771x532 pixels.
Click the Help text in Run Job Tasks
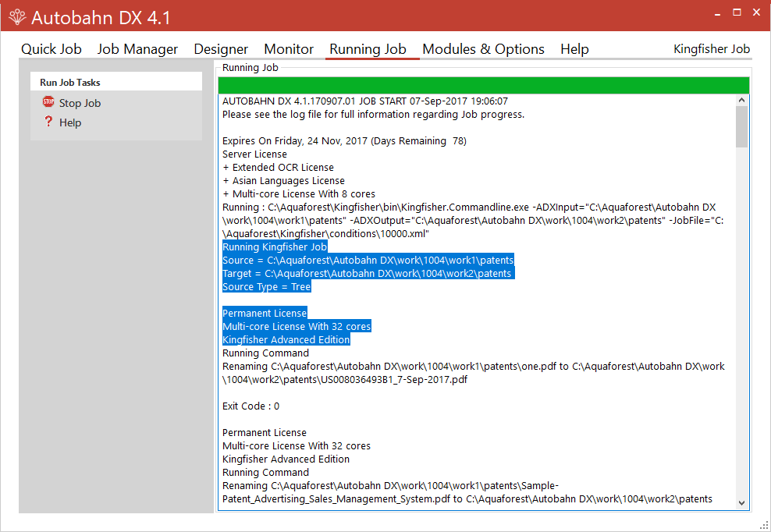70,122
